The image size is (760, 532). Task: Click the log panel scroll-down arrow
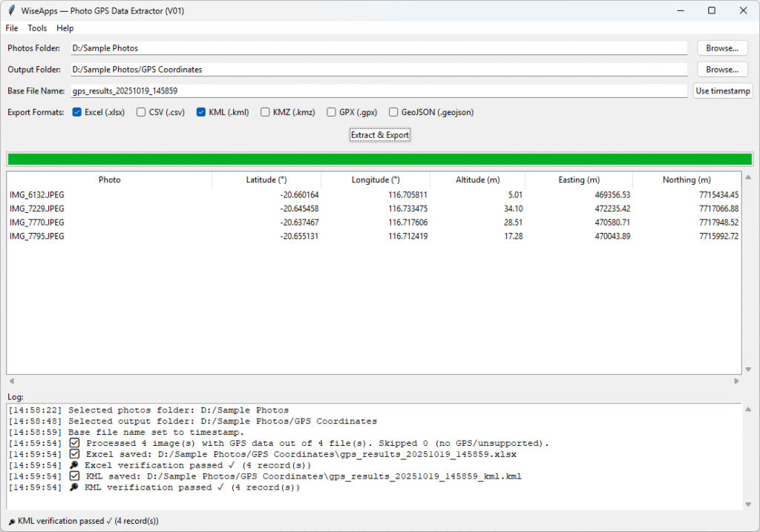pos(747,505)
